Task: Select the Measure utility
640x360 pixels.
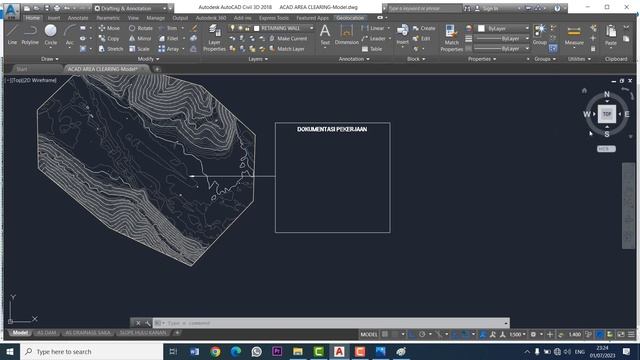Action: (x=574, y=34)
